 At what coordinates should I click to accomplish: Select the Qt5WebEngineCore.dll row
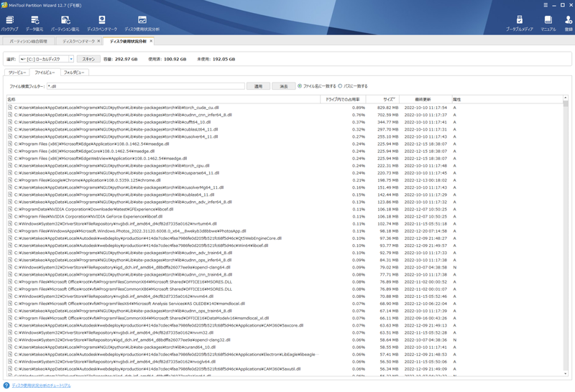coord(285,238)
